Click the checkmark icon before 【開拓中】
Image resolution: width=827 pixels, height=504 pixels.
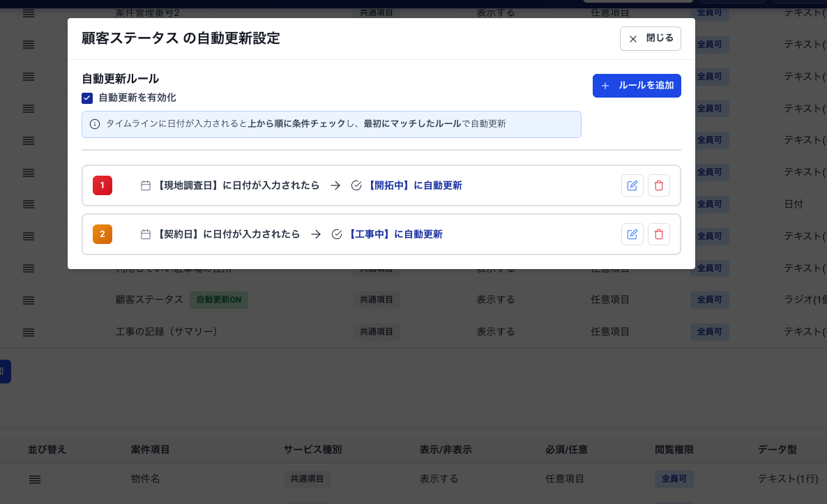click(x=356, y=185)
